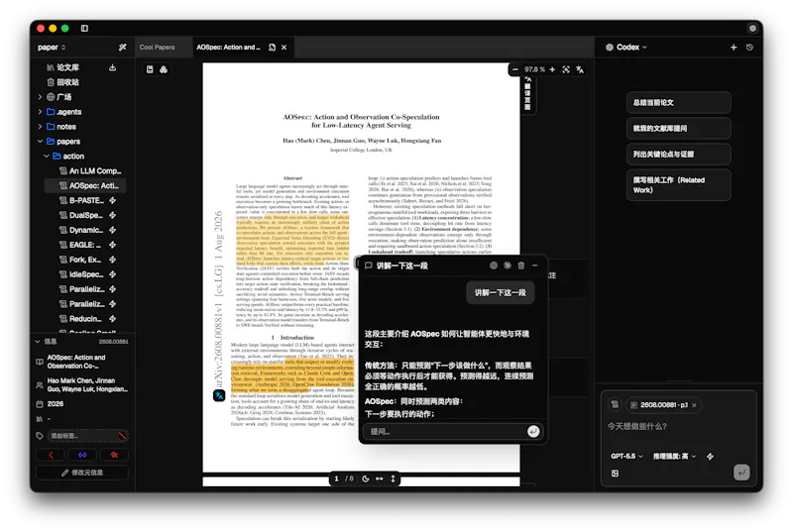Open the EAGLE paper entry
793x532 pixels.
point(80,245)
